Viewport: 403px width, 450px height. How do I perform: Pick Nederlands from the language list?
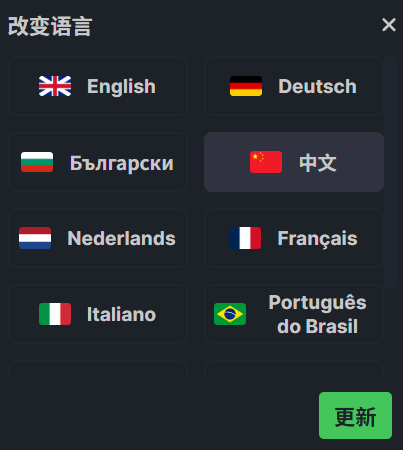point(98,238)
